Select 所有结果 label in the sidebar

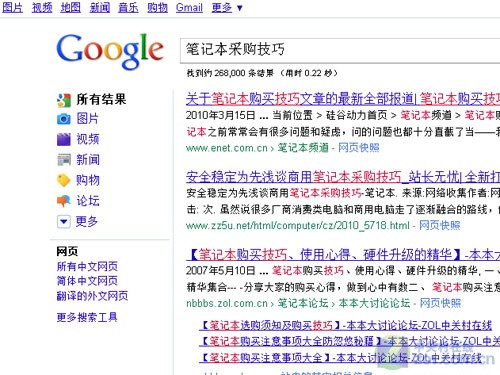pyautogui.click(x=101, y=99)
